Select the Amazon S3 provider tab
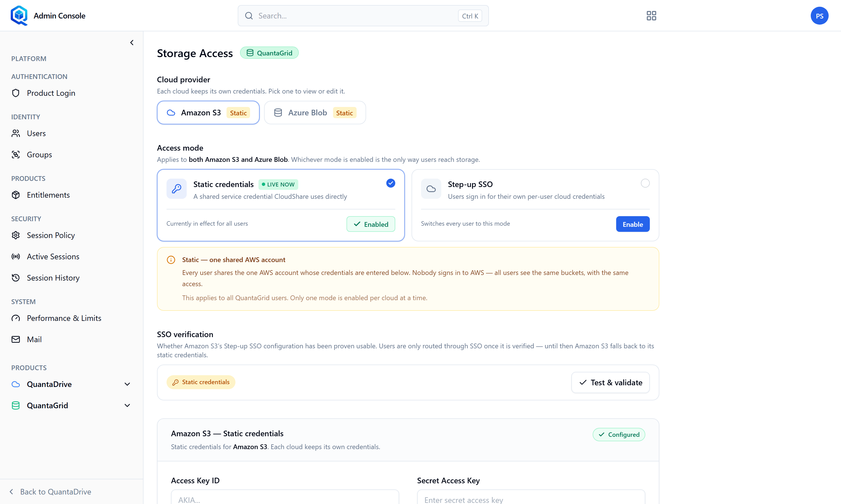841x504 pixels. (x=208, y=113)
